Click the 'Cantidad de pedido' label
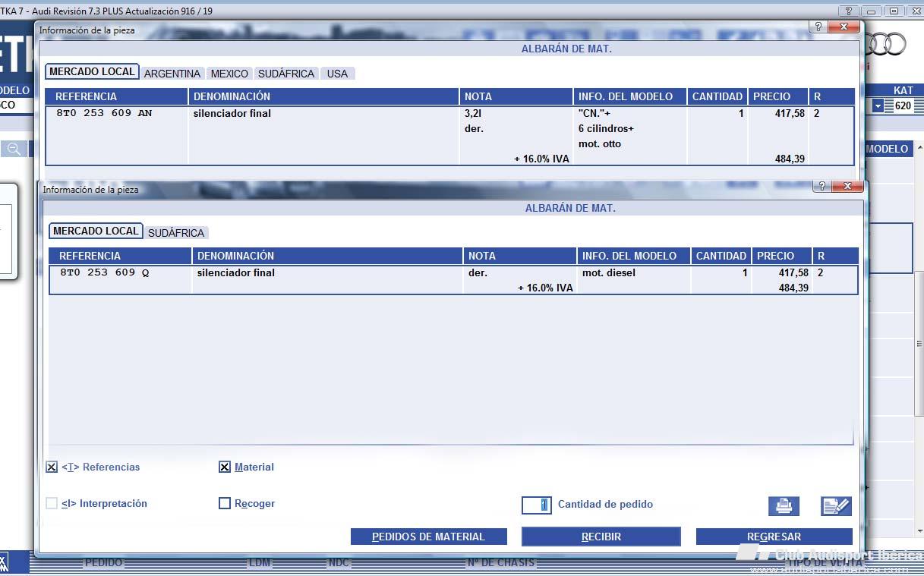Image resolution: width=924 pixels, height=576 pixels. [x=605, y=505]
